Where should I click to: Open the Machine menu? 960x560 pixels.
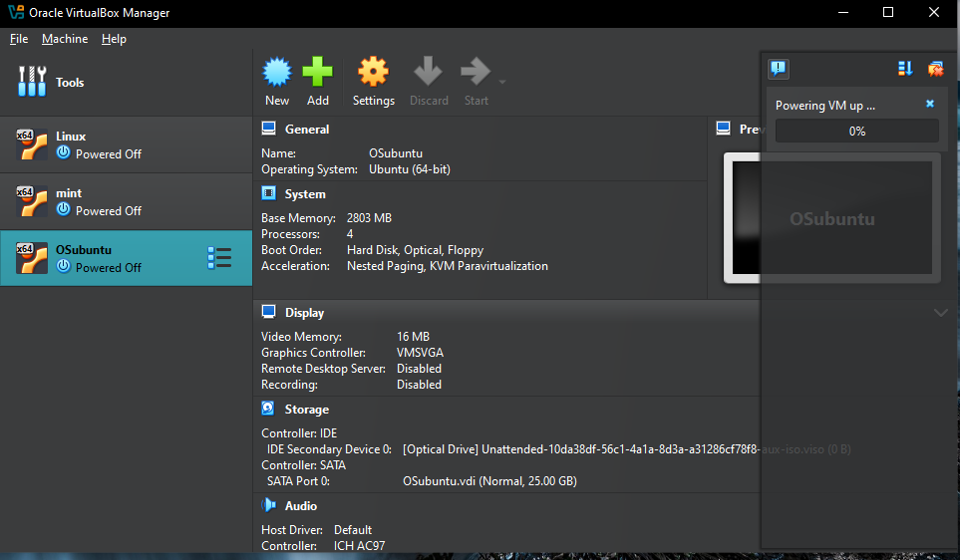[65, 39]
